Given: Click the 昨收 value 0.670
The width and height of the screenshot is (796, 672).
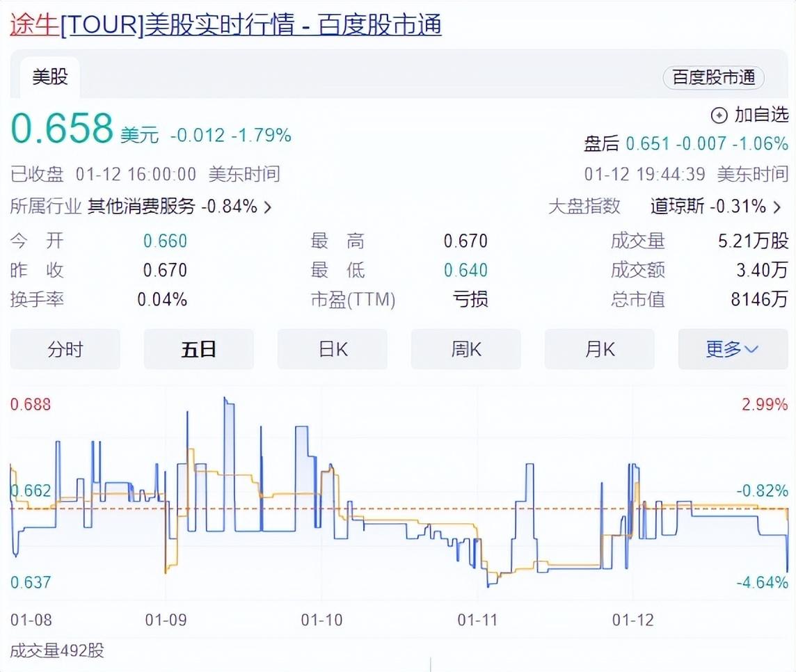Looking at the screenshot, I should click(x=165, y=270).
